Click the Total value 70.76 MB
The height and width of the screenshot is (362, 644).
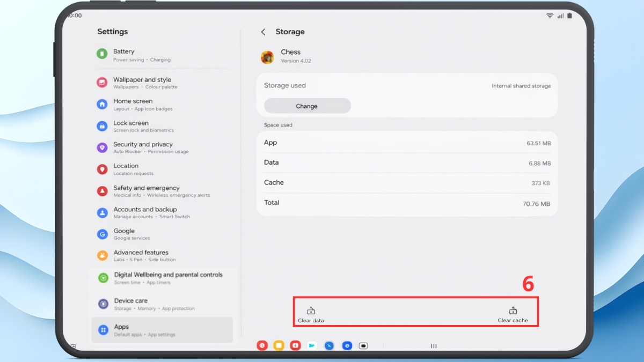click(x=537, y=204)
